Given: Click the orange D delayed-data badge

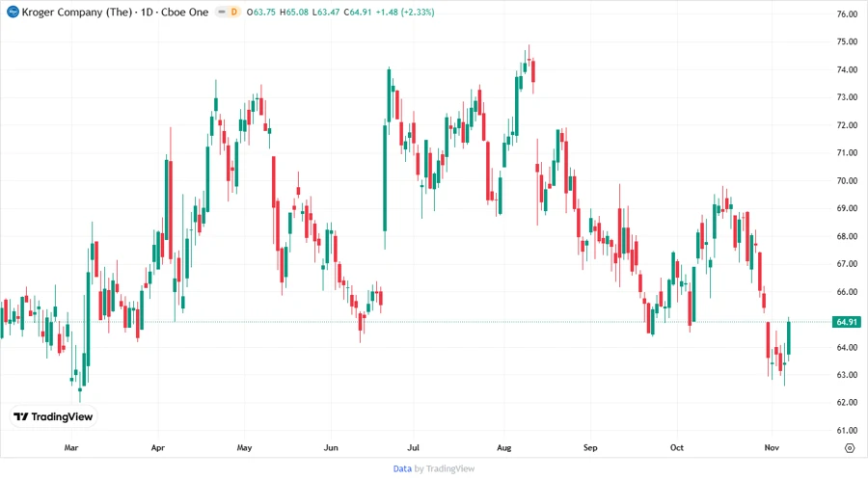Looking at the screenshot, I should [x=234, y=12].
